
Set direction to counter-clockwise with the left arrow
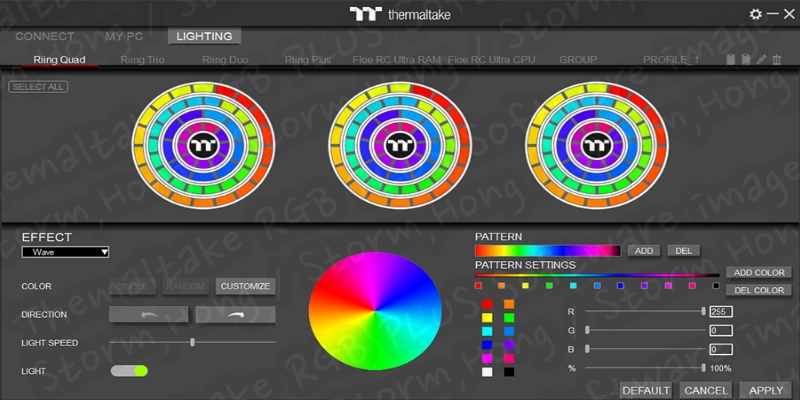[x=148, y=315]
